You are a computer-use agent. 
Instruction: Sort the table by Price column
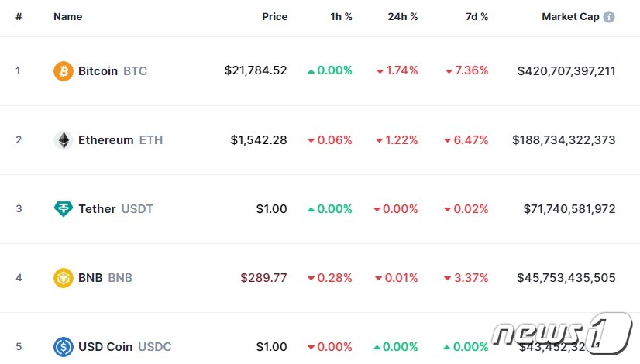coord(275,17)
